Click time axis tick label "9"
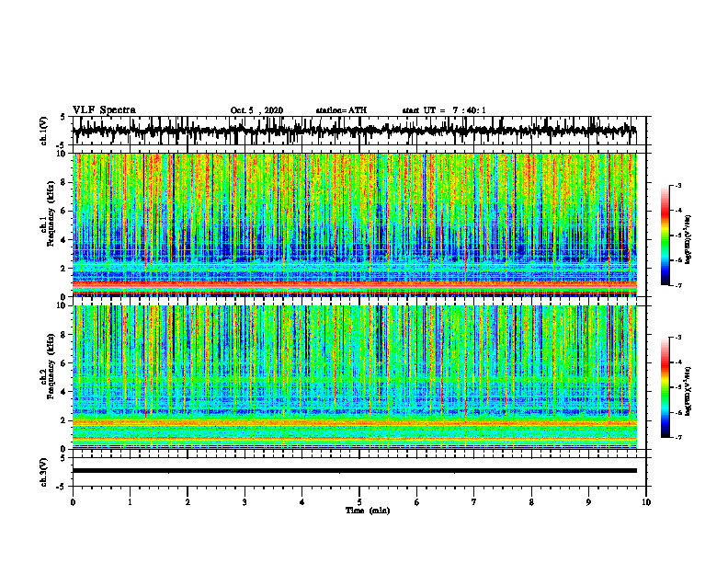The width and height of the screenshot is (728, 563). [x=588, y=502]
